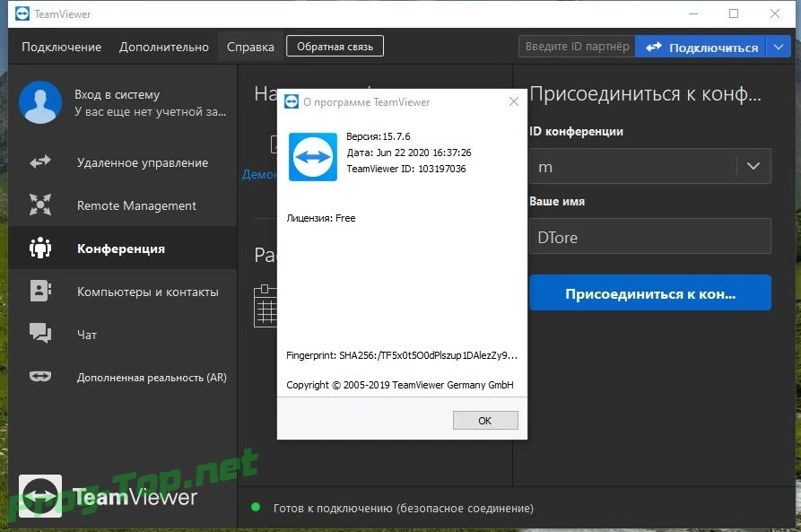Select Remote Management sidebar item
801x532 pixels.
(x=123, y=205)
